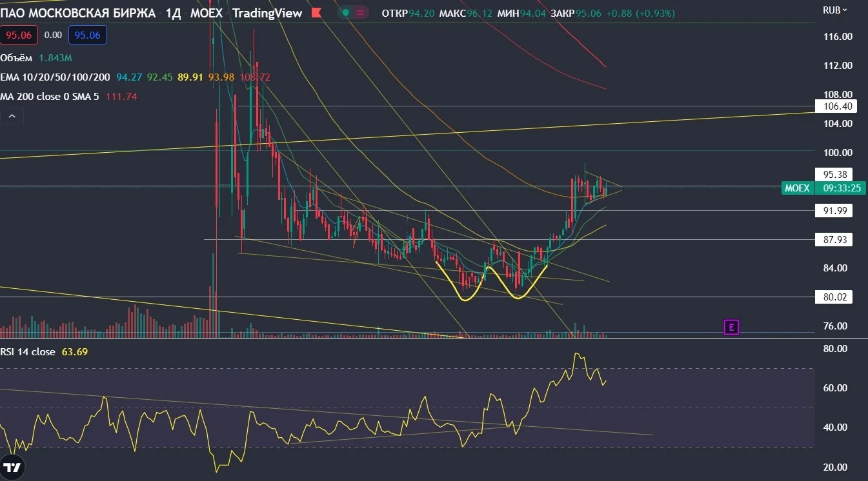
Task: Click the 80.02 support level price label
Action: click(x=834, y=297)
